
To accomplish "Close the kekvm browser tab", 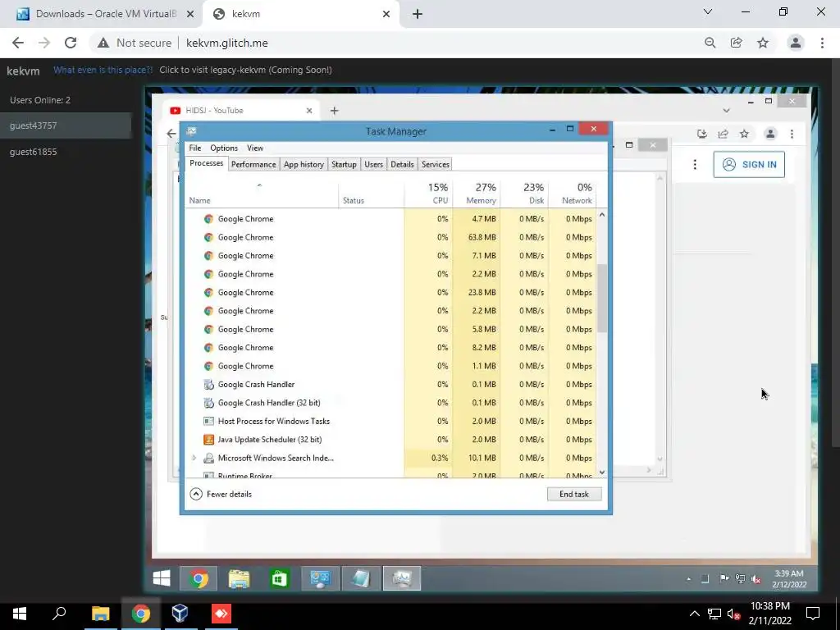I will pyautogui.click(x=386, y=15).
